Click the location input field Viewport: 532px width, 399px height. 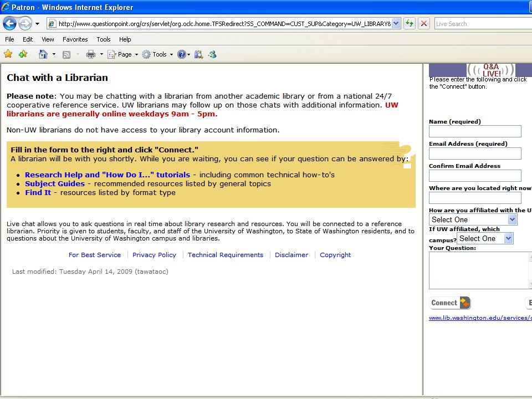[475, 198]
